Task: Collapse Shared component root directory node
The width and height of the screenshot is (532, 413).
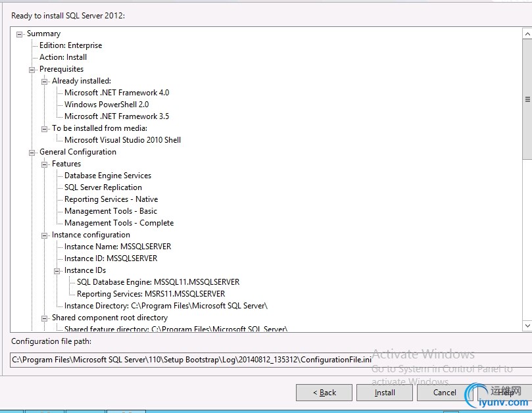Action: pyautogui.click(x=45, y=318)
